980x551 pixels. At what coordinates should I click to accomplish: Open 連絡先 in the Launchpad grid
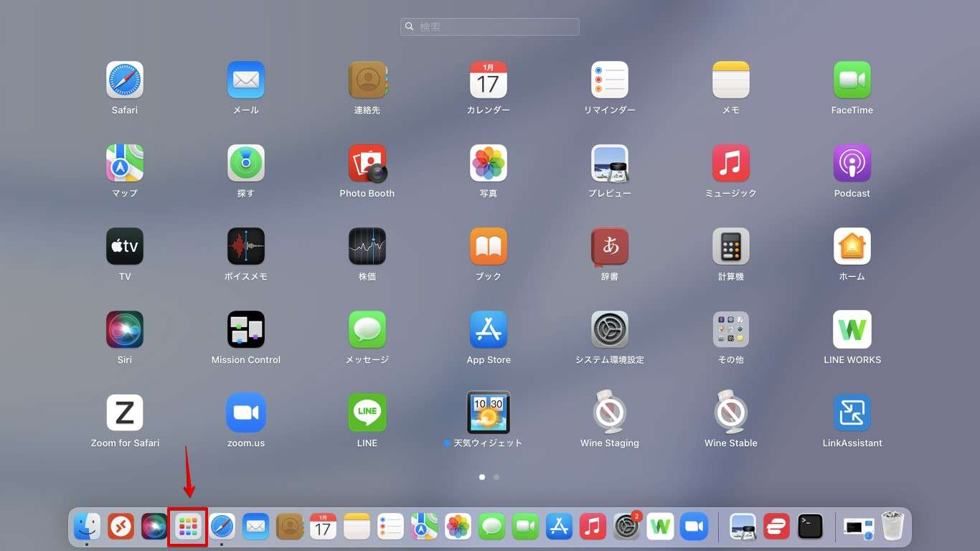tap(367, 80)
